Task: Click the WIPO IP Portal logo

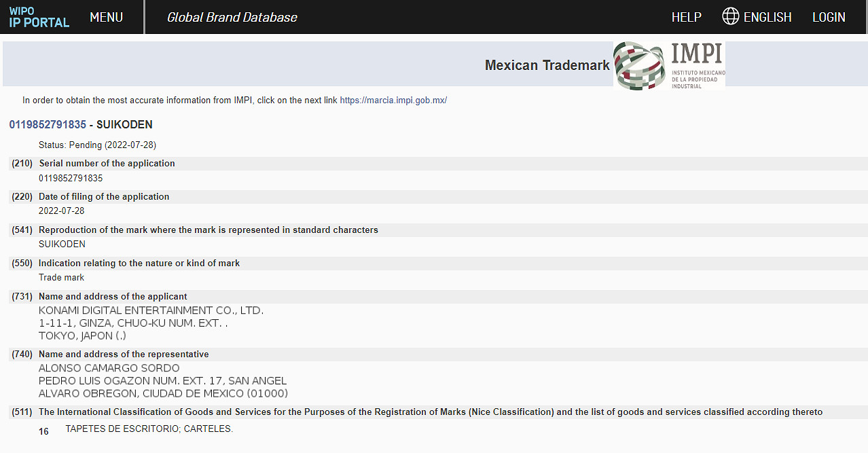Action: tap(39, 17)
